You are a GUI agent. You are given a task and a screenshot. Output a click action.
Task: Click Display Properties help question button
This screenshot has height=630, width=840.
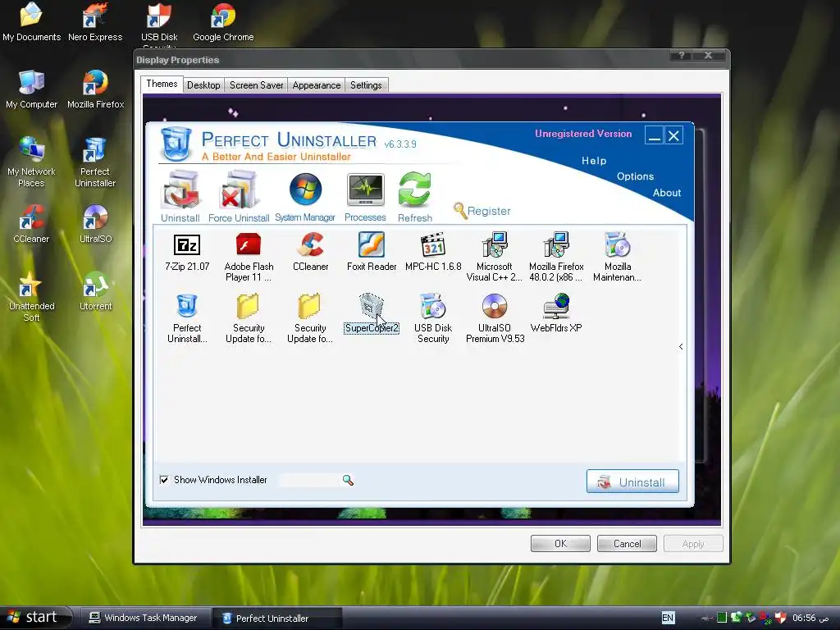coord(681,55)
